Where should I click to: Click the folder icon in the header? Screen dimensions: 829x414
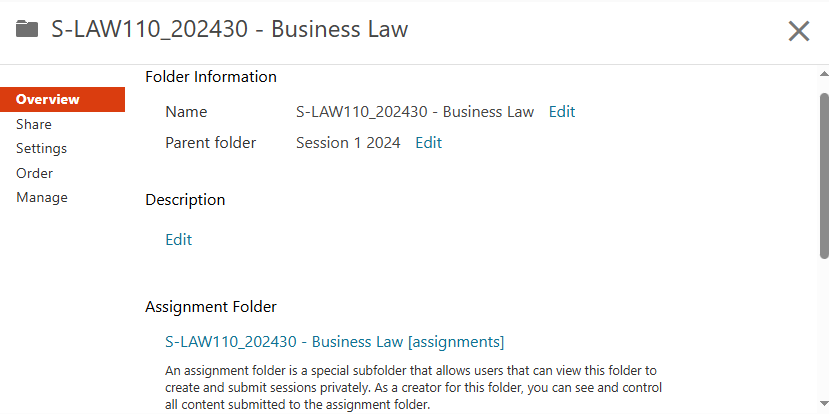27,29
